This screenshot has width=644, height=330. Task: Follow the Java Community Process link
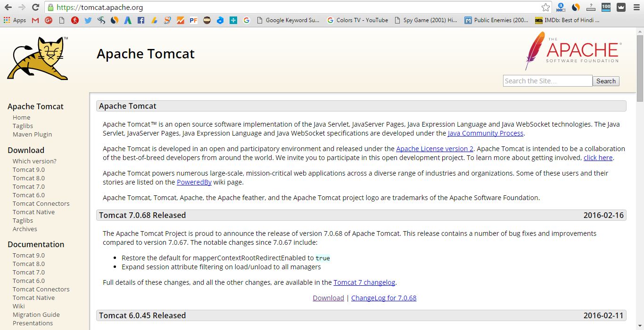click(x=486, y=133)
